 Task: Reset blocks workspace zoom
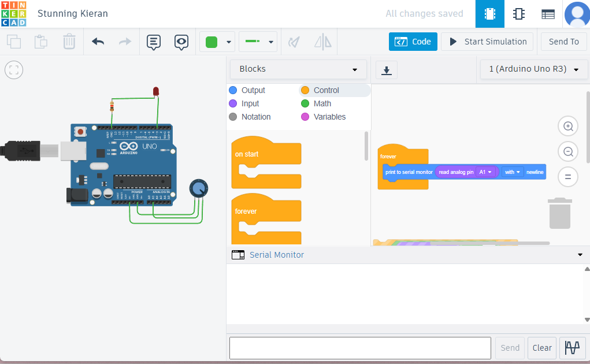[568, 177]
